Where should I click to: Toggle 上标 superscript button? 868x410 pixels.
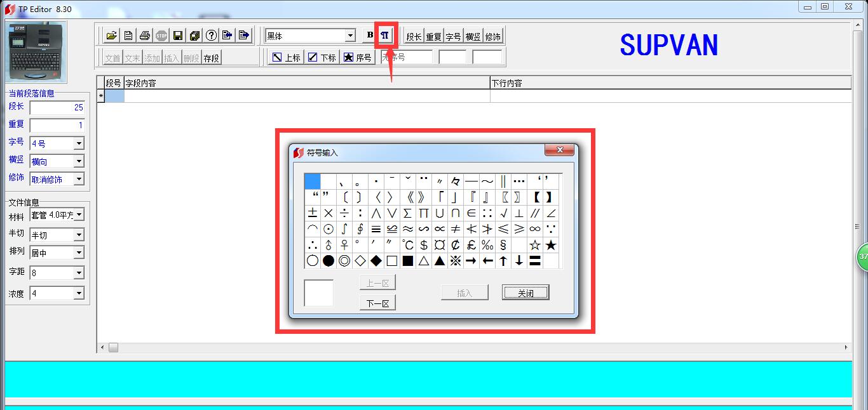pyautogui.click(x=286, y=57)
